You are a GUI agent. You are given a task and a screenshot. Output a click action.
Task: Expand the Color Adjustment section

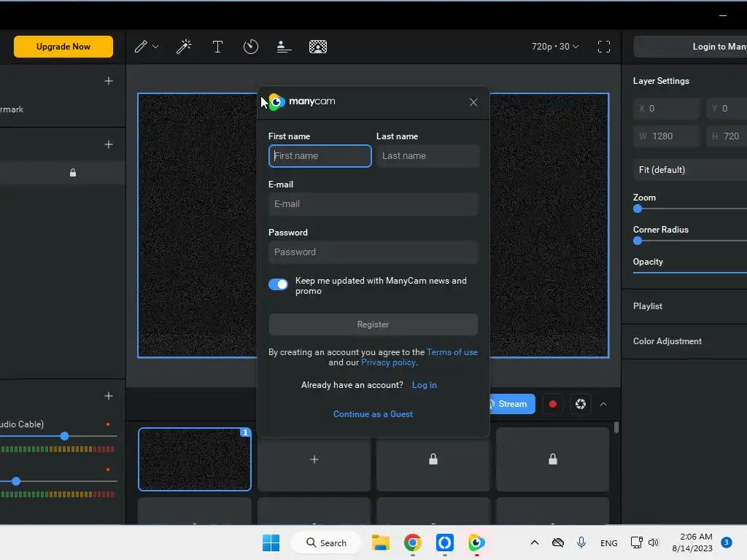pyautogui.click(x=684, y=341)
